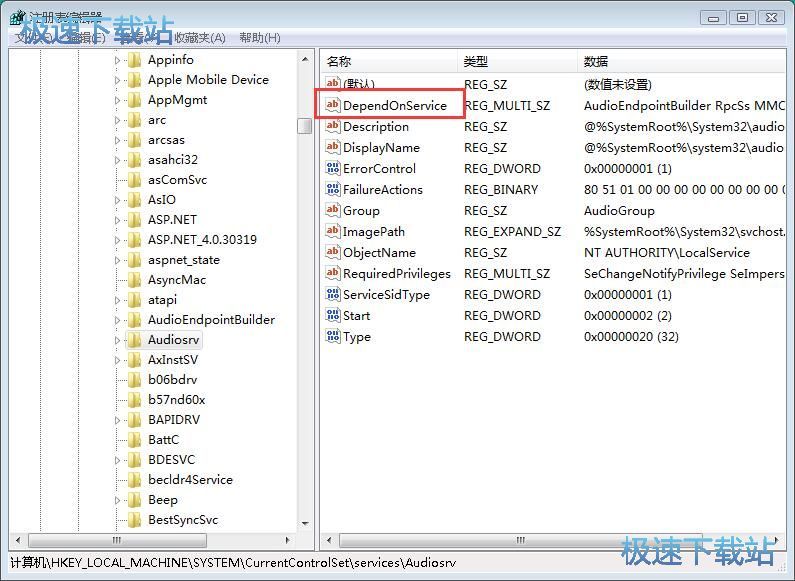Click the BestSyncSvc folder icon
Screen dimensions: 795x581
click(134, 520)
